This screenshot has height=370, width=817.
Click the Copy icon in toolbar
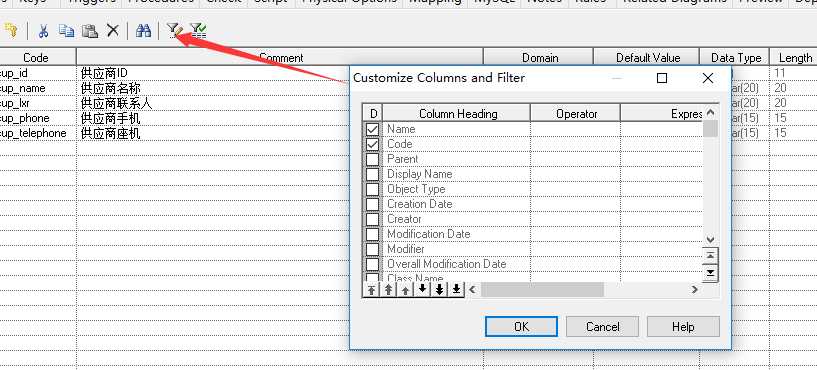[x=66, y=31]
